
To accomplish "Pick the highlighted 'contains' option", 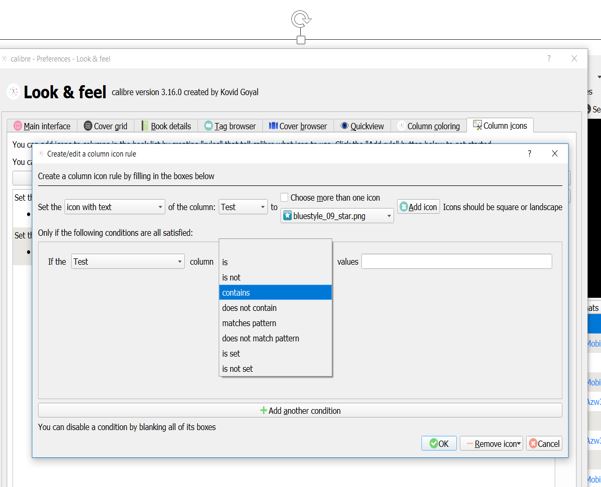I will pyautogui.click(x=275, y=292).
